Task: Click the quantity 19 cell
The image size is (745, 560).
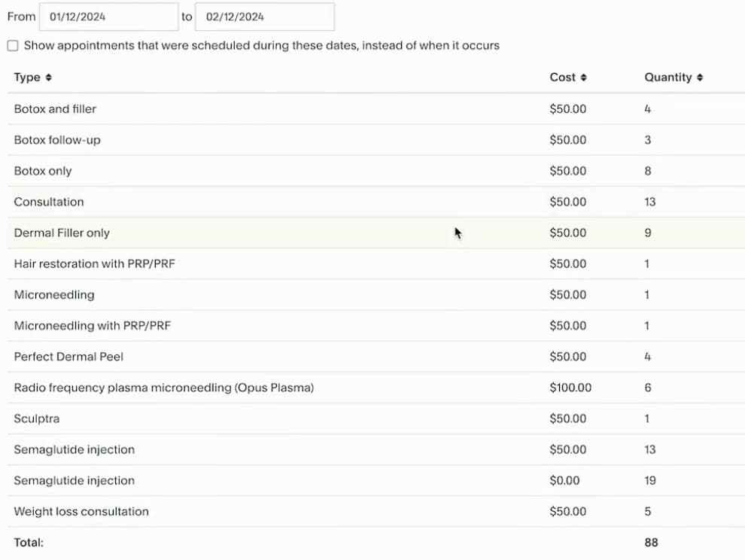Action: point(650,481)
